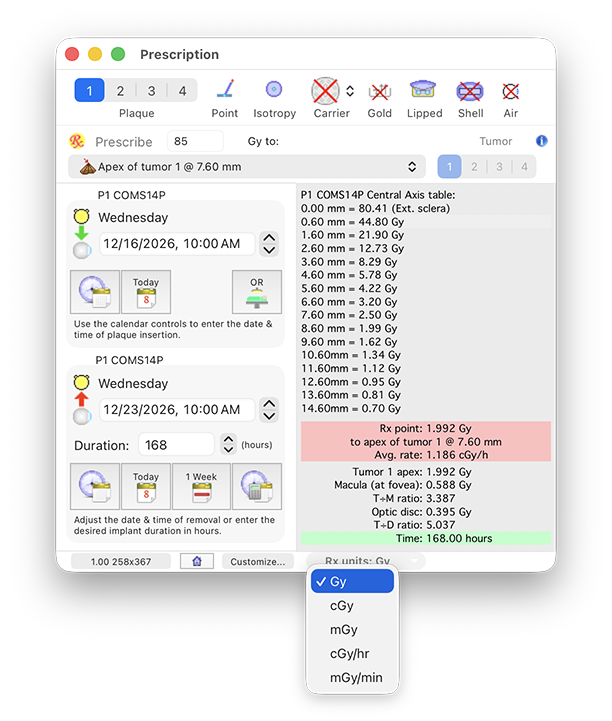The image size is (612, 721).
Task: Open the Carrier stepper arrows
Action: pyautogui.click(x=350, y=91)
